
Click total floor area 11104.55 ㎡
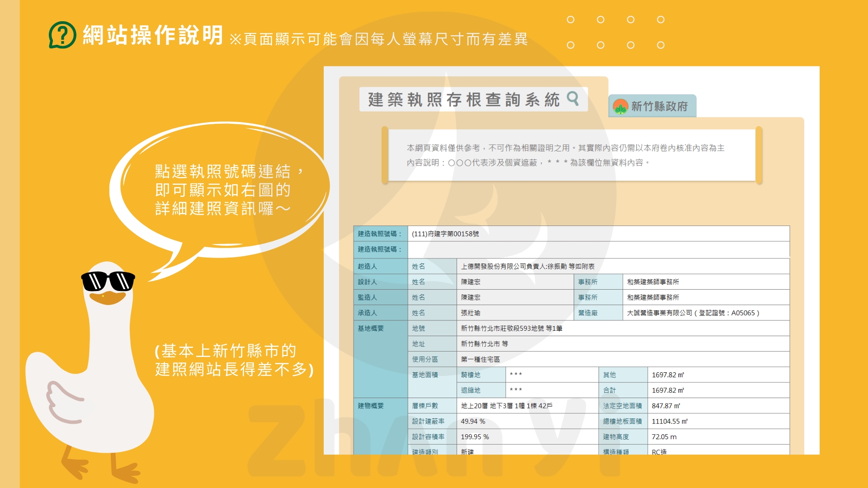pyautogui.click(x=670, y=421)
